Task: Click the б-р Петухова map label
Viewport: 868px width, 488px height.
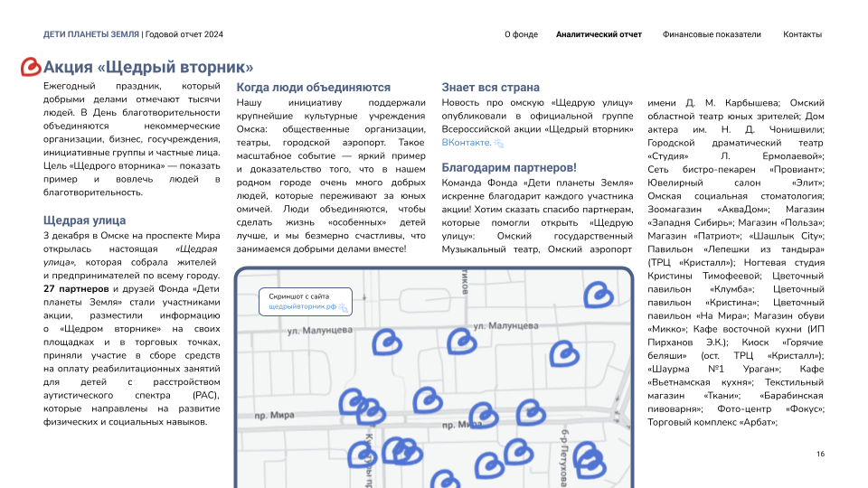Action: tap(564, 458)
